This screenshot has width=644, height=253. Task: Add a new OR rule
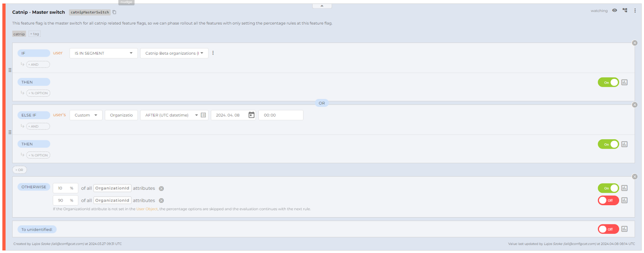tap(19, 170)
